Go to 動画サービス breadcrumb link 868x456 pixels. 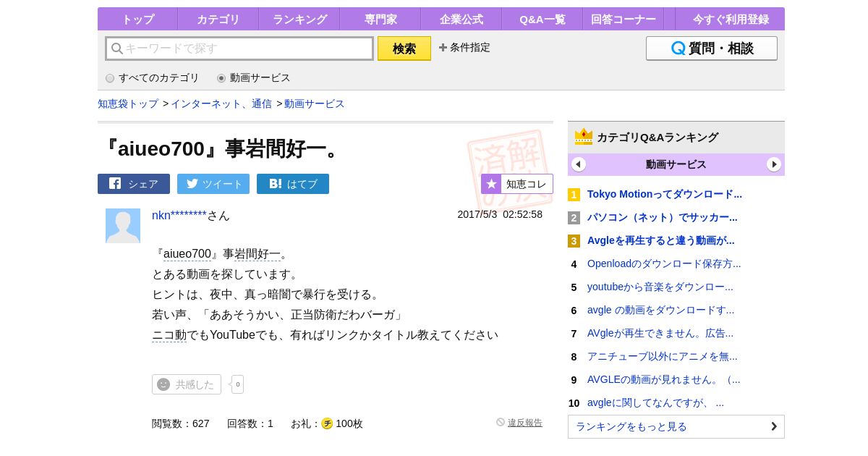click(x=315, y=104)
